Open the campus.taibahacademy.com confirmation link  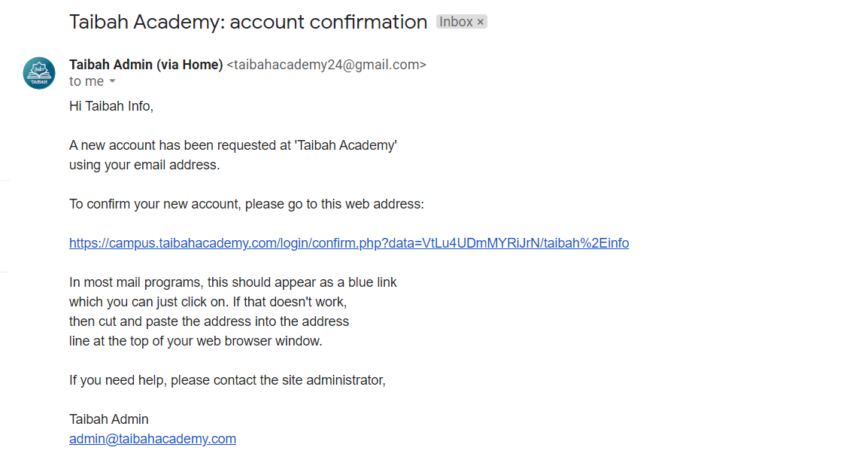pos(349,243)
